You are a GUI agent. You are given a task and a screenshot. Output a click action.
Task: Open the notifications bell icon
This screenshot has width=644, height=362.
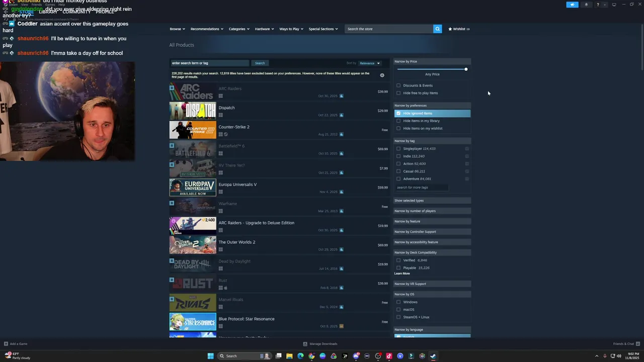click(586, 5)
